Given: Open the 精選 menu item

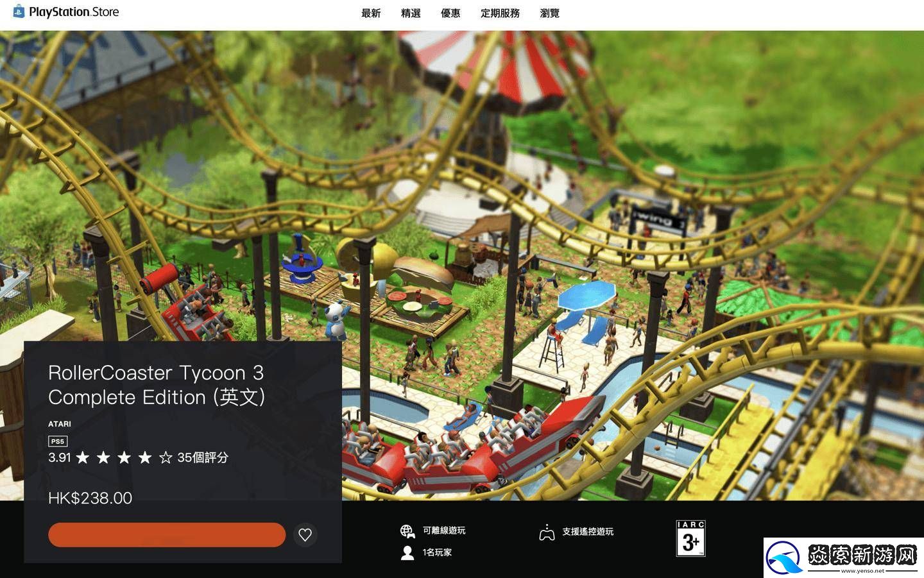Looking at the screenshot, I should (410, 12).
